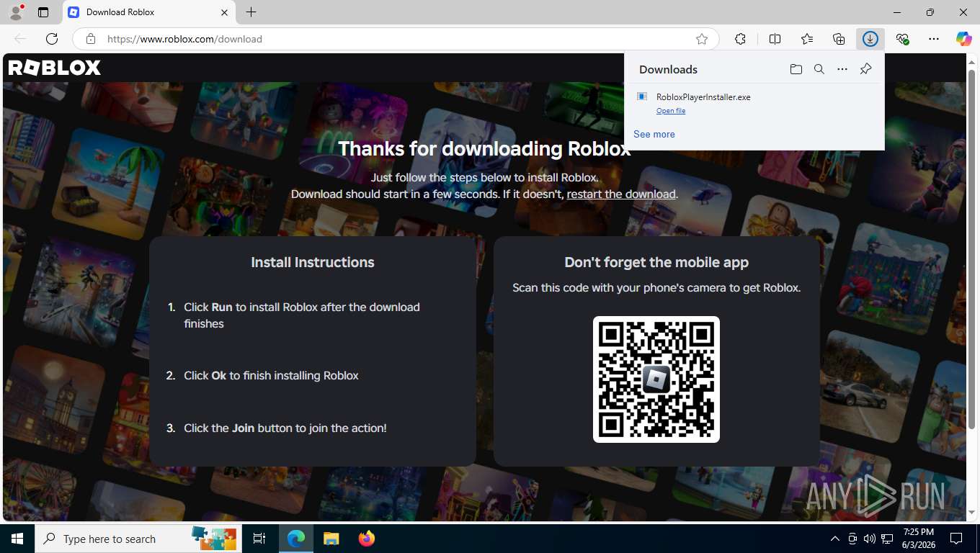Open Browser essentials heart icon
Screen dimensions: 980x553
point(902,39)
